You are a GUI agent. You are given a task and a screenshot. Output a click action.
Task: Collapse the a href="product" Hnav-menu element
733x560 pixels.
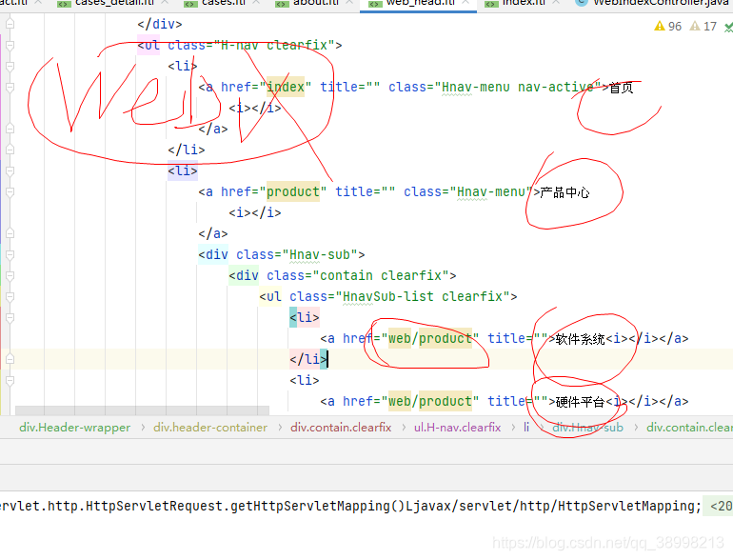point(10,192)
